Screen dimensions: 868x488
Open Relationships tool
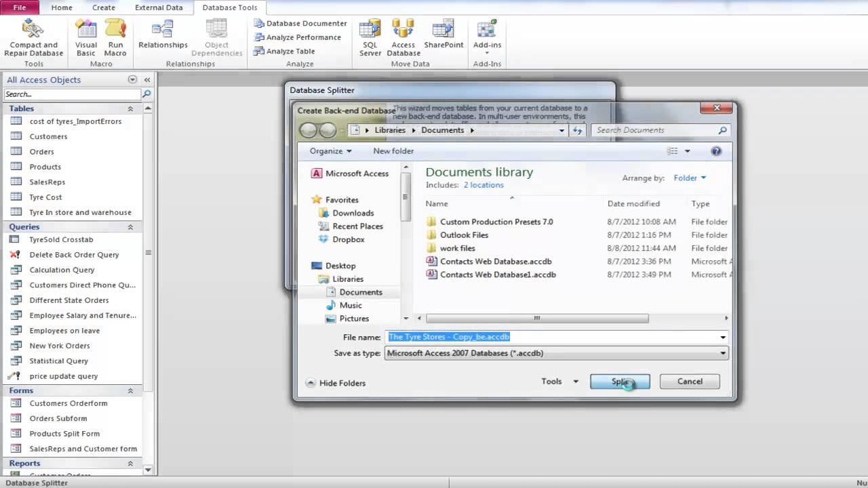[163, 35]
